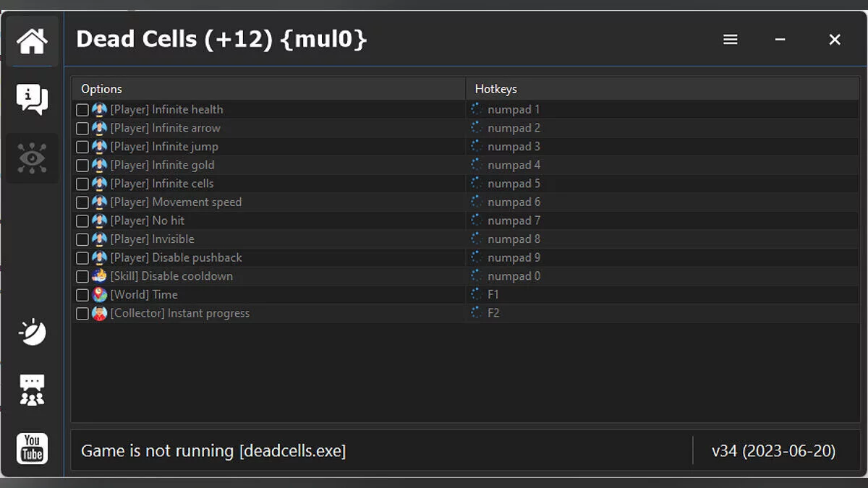Select '[Player] Infinite gold' option text
This screenshot has width=868, height=488.
[162, 166]
